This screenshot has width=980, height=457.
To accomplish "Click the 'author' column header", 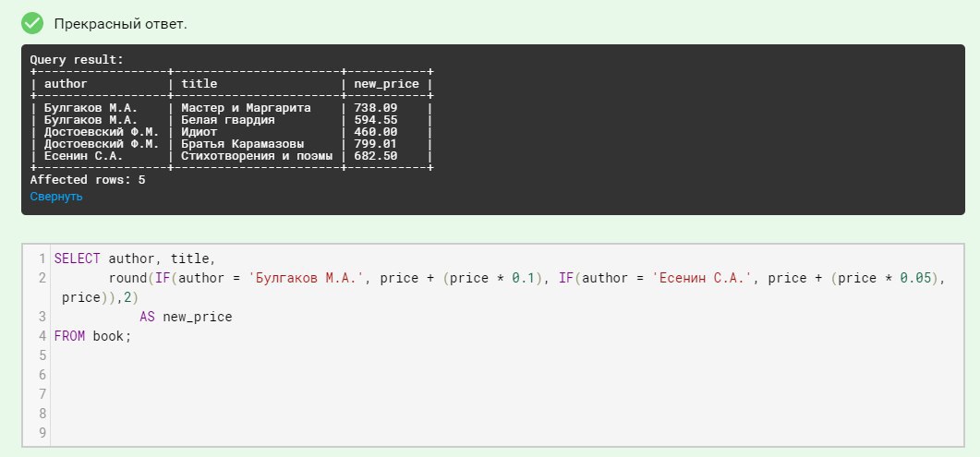I will 66,84.
